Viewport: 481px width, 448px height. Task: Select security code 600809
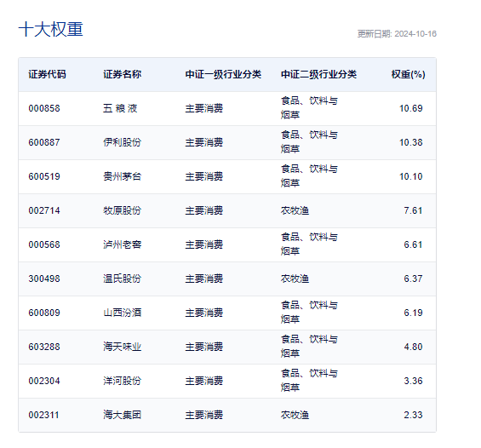point(44,313)
